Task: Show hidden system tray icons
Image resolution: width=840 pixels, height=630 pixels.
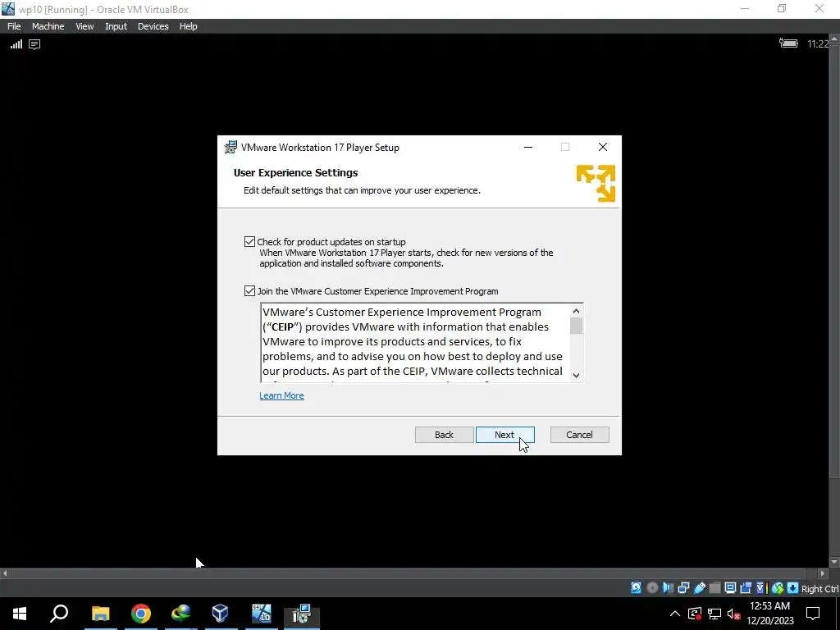Action: tap(675, 614)
